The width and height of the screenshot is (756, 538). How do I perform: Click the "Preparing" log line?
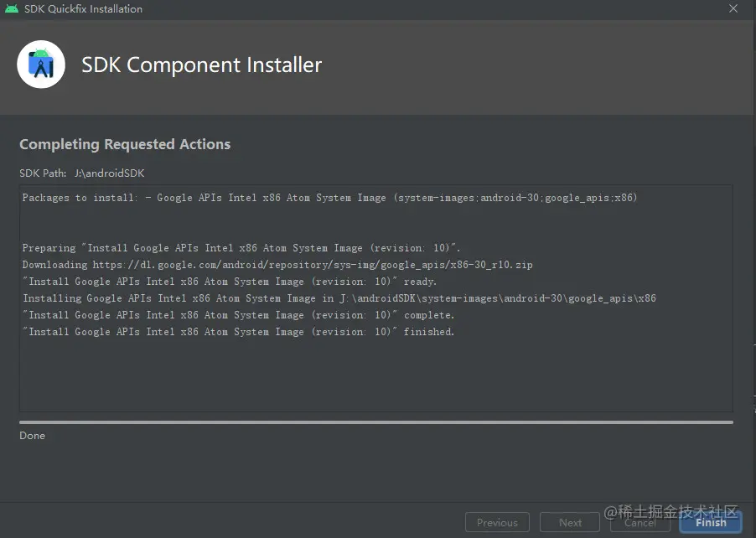tap(241, 248)
